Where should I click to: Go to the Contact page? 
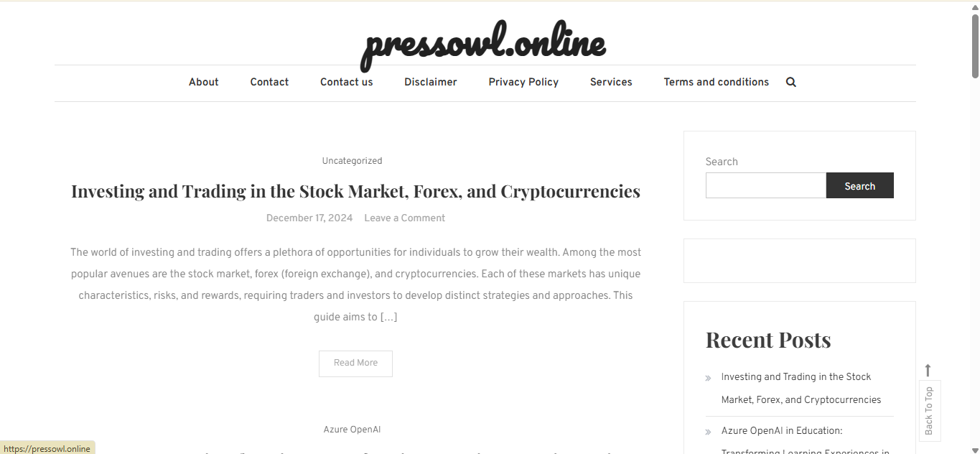tap(269, 82)
